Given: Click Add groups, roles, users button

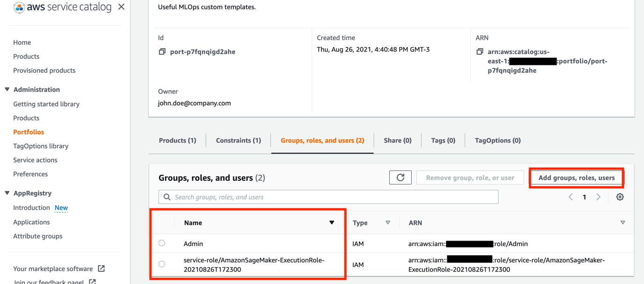Looking at the screenshot, I should coord(576,177).
